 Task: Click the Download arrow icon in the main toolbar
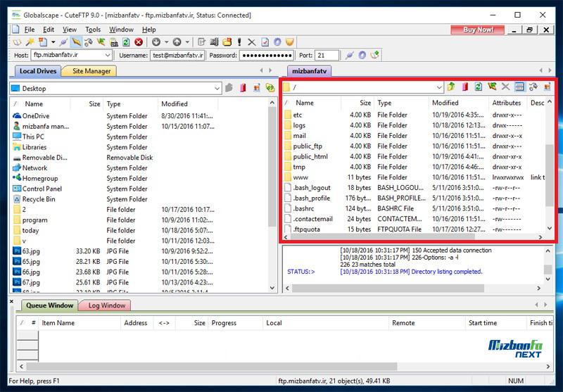pyautogui.click(x=156, y=42)
